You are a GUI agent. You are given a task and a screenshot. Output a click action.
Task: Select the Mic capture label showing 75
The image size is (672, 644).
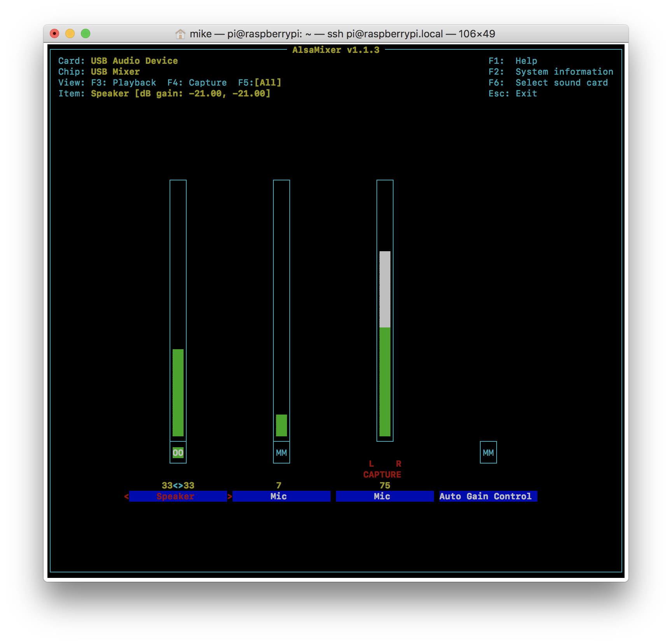385,496
